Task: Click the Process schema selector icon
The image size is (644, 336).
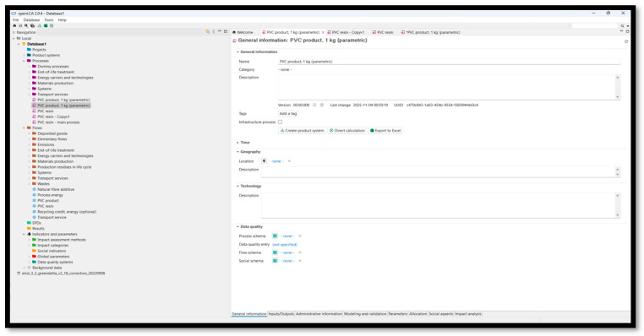Action: tap(275, 236)
